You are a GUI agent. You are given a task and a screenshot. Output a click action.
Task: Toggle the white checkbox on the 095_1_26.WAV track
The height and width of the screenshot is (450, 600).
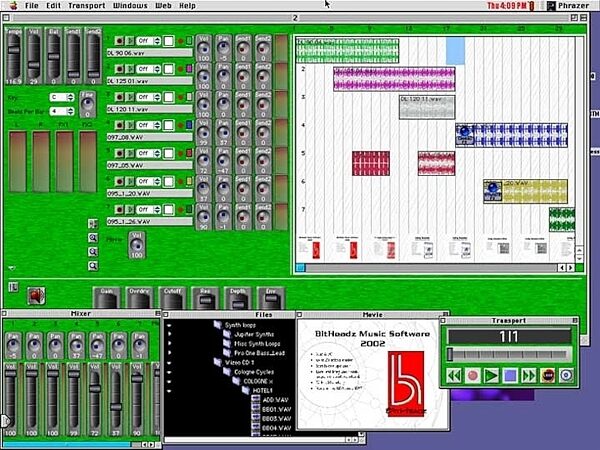pos(168,209)
